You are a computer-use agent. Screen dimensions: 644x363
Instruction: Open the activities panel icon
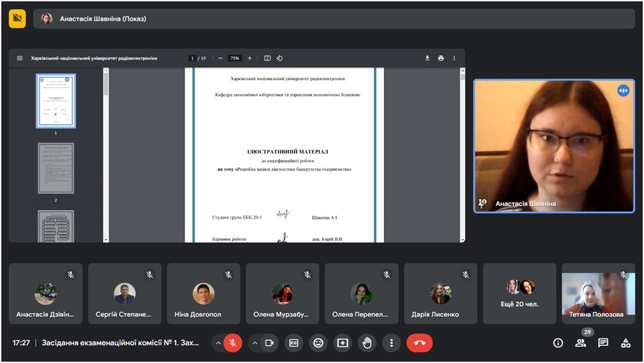point(626,343)
